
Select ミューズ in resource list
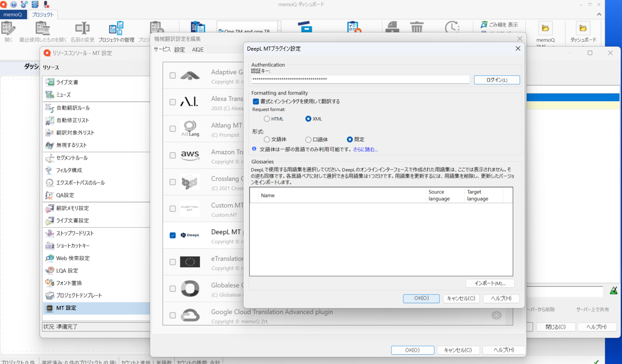[x=96, y=95]
